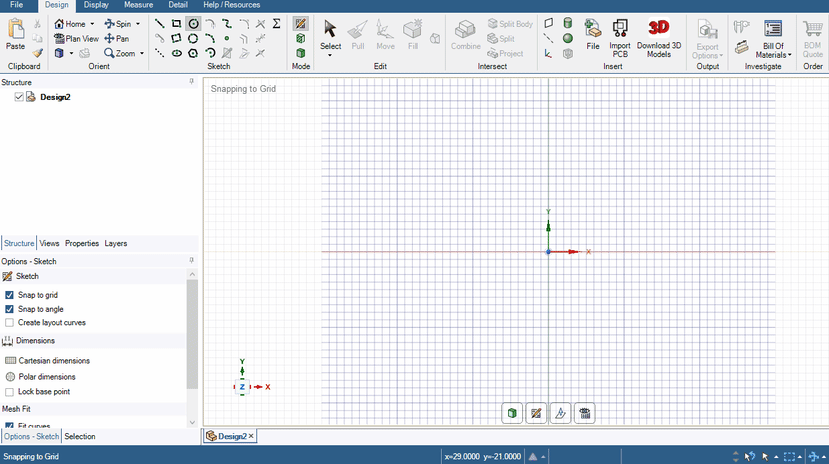Image resolution: width=829 pixels, height=464 pixels.
Task: Select the Spline sketch tool
Action: click(x=227, y=24)
